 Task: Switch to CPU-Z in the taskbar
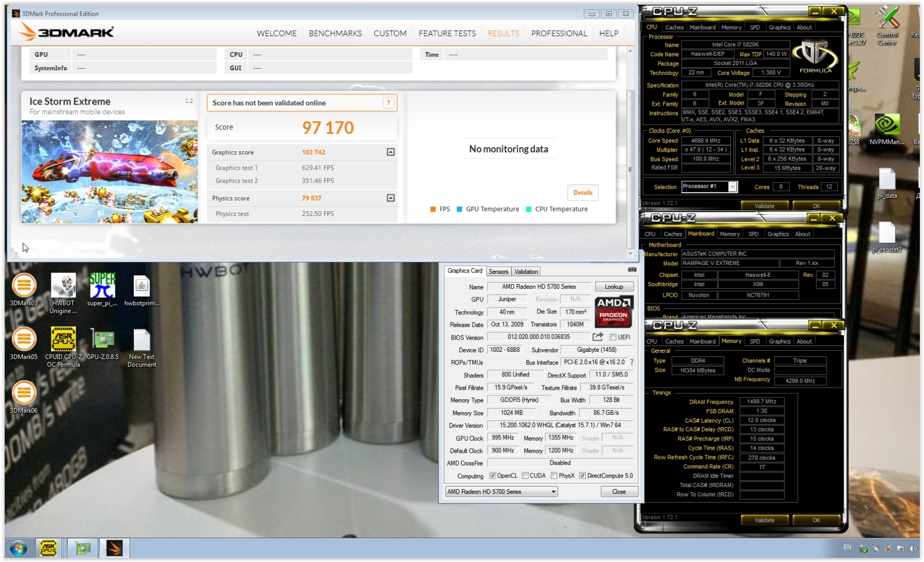[48, 548]
